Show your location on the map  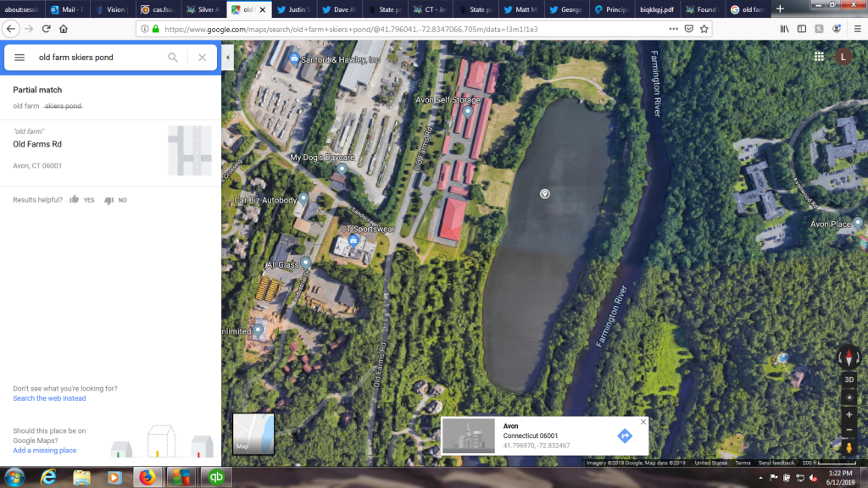coord(849,397)
